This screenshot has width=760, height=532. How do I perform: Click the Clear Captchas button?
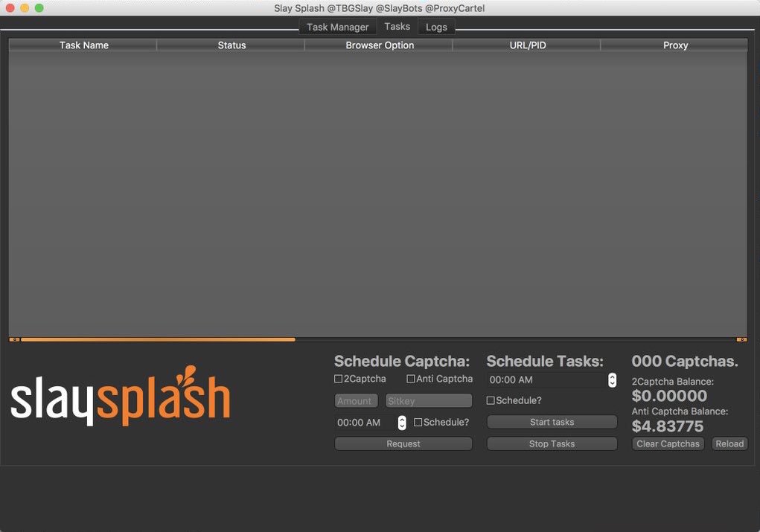tap(668, 443)
